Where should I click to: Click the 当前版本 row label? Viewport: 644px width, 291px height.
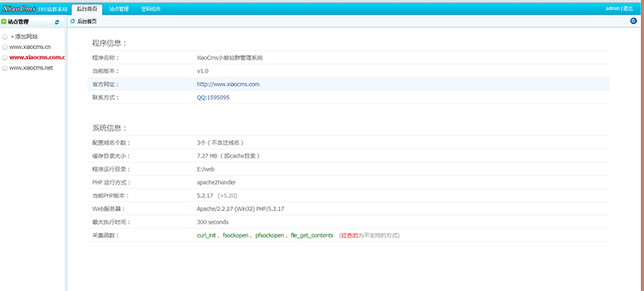105,71
